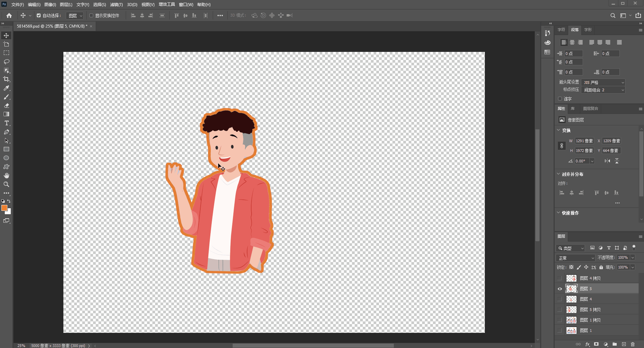Switch to the 图层复合 tab
Image resolution: width=644 pixels, height=348 pixels.
point(591,108)
